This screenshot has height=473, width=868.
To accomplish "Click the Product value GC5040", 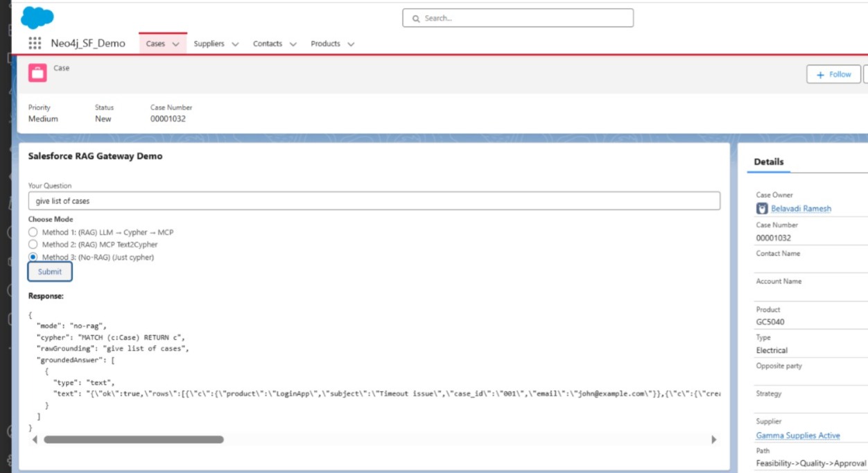I will pos(770,322).
